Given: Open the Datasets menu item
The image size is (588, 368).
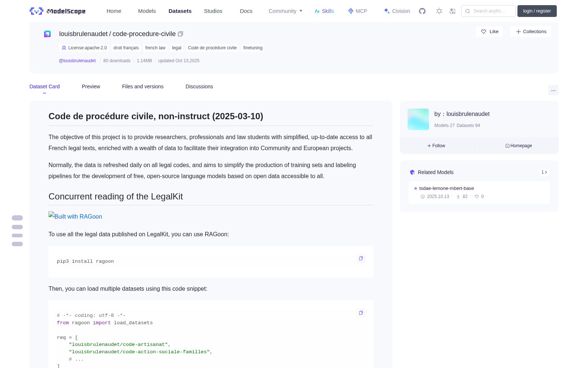Looking at the screenshot, I should pyautogui.click(x=180, y=11).
